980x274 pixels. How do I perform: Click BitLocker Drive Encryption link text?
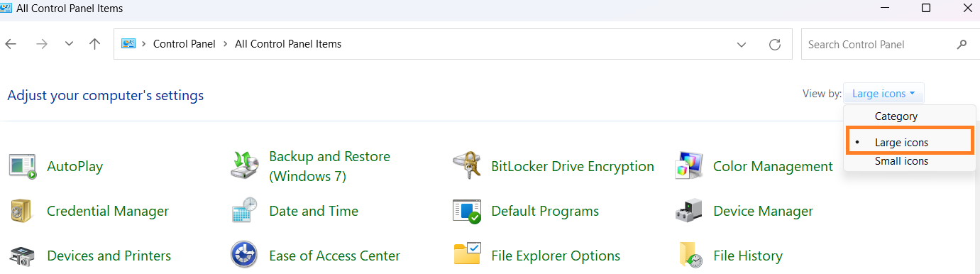coord(573,166)
